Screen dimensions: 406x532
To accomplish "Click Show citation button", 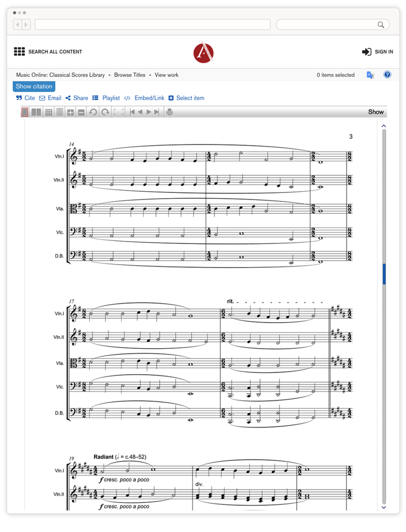I will click(34, 86).
